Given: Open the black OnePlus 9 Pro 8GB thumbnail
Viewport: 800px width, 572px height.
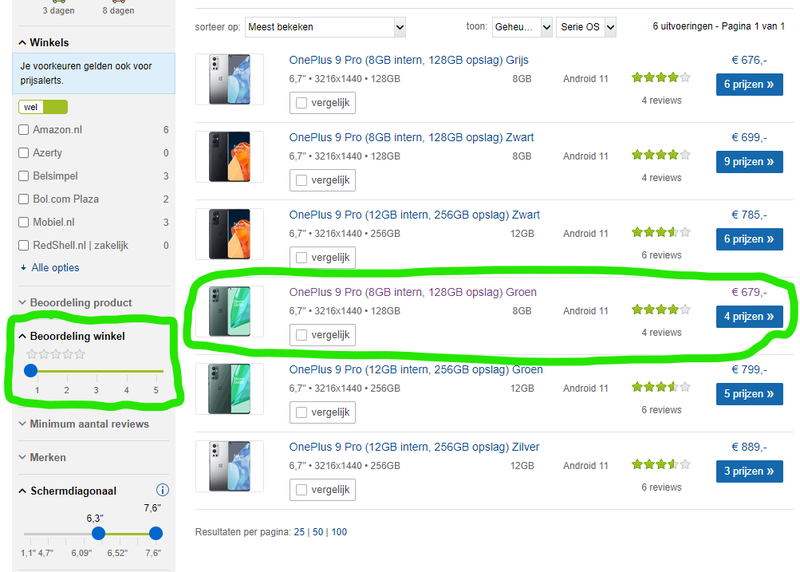Looking at the screenshot, I should [x=230, y=157].
